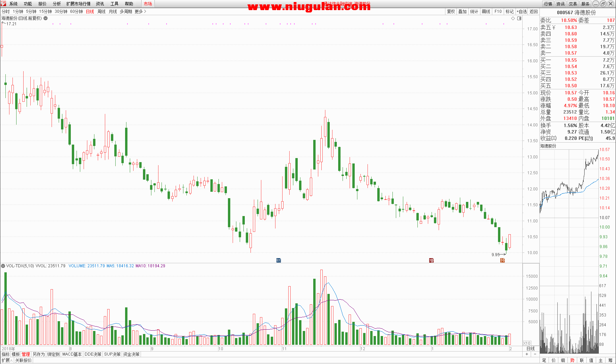Image resolution: width=616 pixels, height=364 pixels.
Task: Click the blue 财 marker on chart
Action: (278, 260)
